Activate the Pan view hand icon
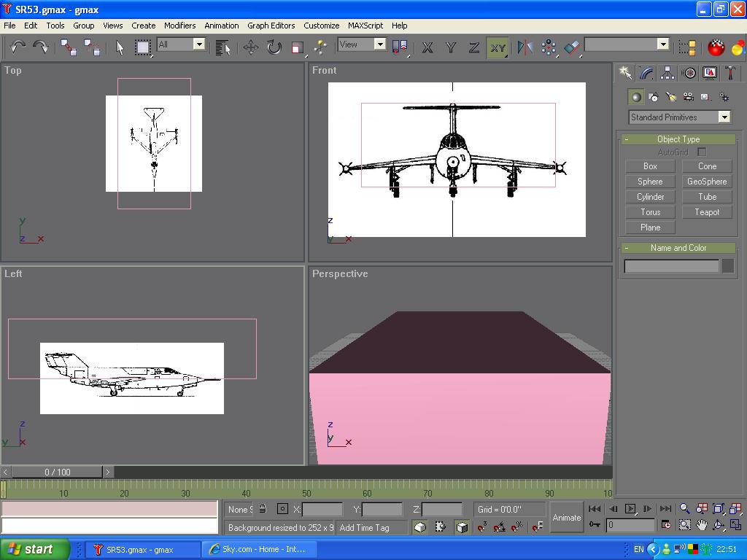The image size is (747, 560). 702,525
